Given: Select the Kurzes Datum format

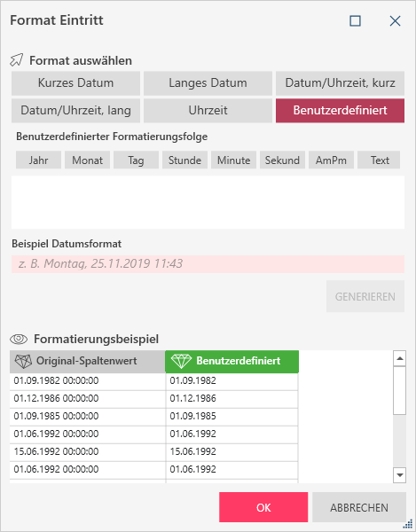Looking at the screenshot, I should click(75, 83).
